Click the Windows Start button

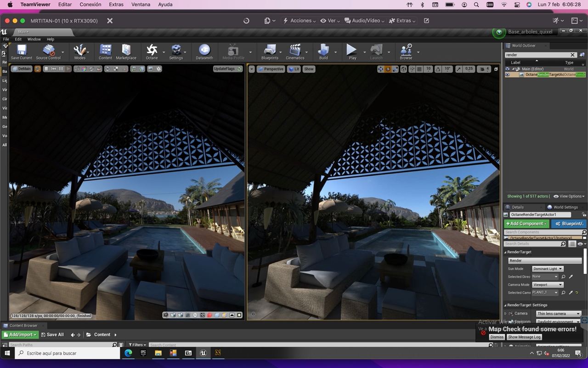pyautogui.click(x=7, y=353)
